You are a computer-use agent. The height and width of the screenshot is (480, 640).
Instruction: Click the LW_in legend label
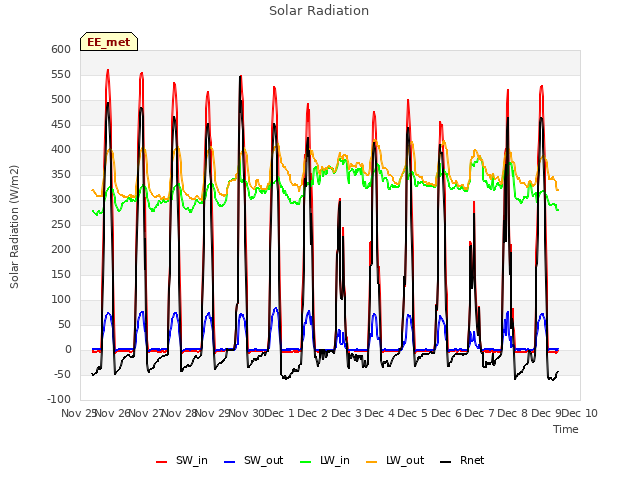click(x=335, y=460)
